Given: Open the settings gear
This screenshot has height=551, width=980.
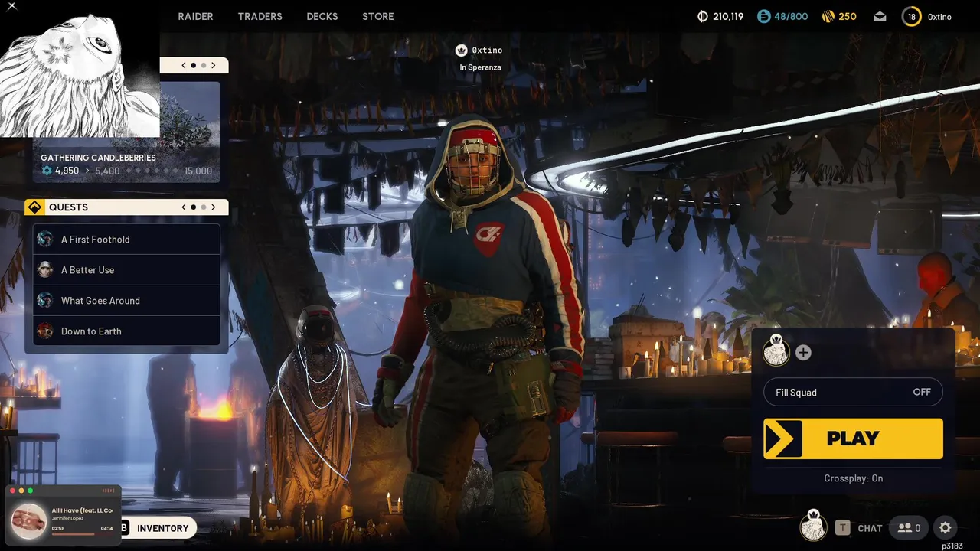Looking at the screenshot, I should pyautogui.click(x=945, y=527).
